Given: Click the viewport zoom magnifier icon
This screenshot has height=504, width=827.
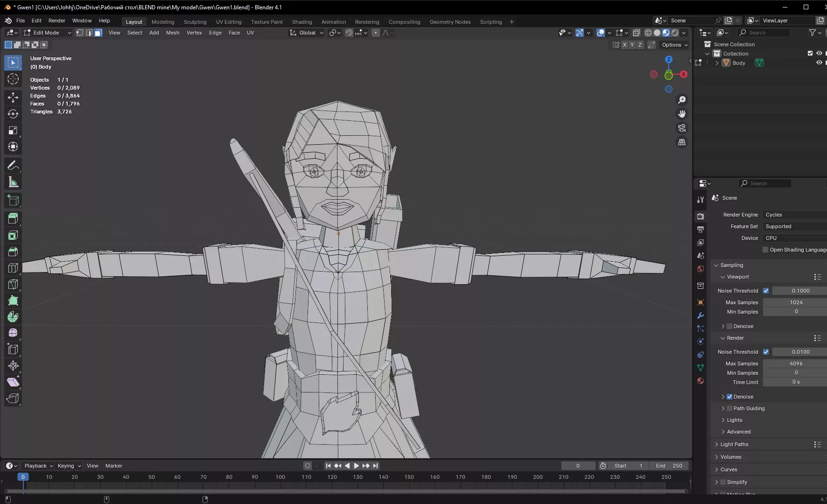Looking at the screenshot, I should click(682, 100).
